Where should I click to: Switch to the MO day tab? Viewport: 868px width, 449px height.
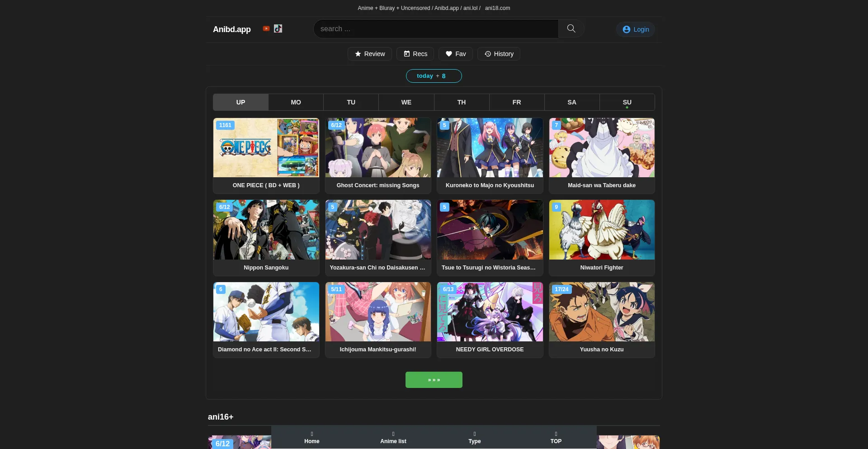pos(296,102)
